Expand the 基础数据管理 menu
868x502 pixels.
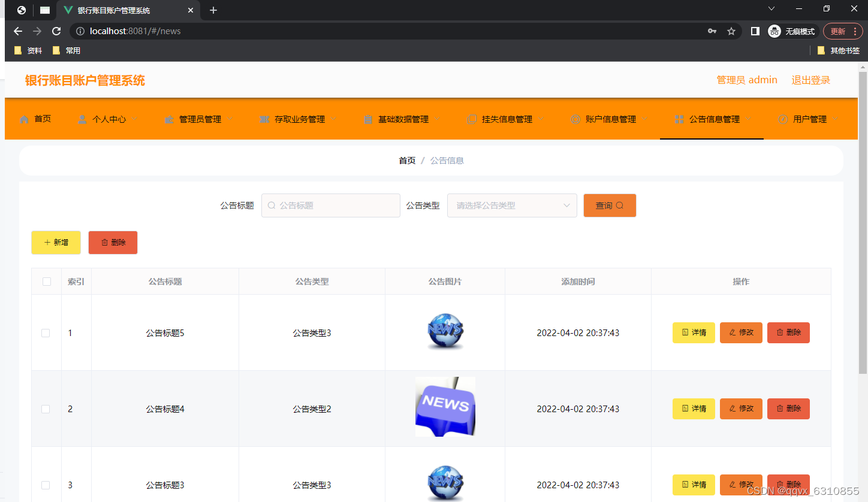pos(402,119)
